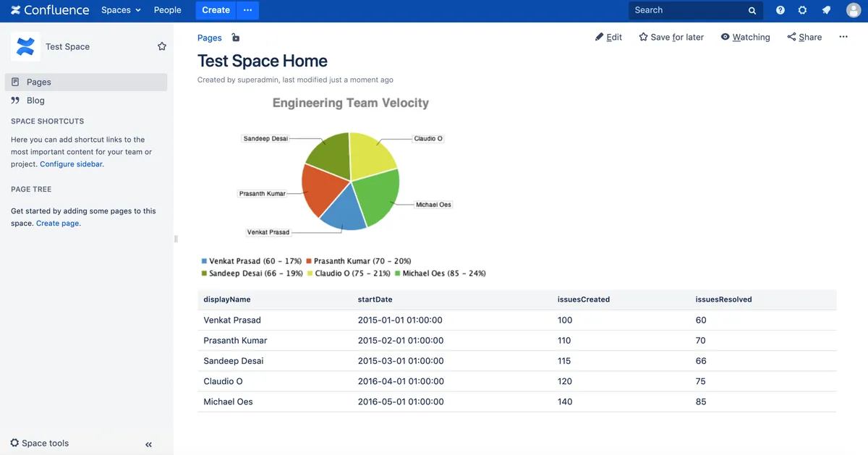Select the Michael Oes table cell
868x455 pixels.
[275, 401]
